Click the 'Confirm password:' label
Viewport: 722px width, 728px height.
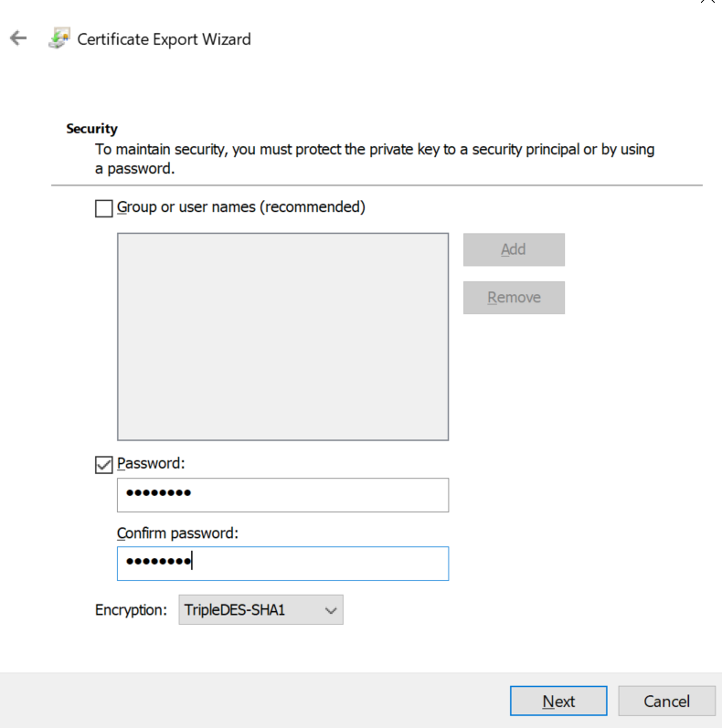177,533
